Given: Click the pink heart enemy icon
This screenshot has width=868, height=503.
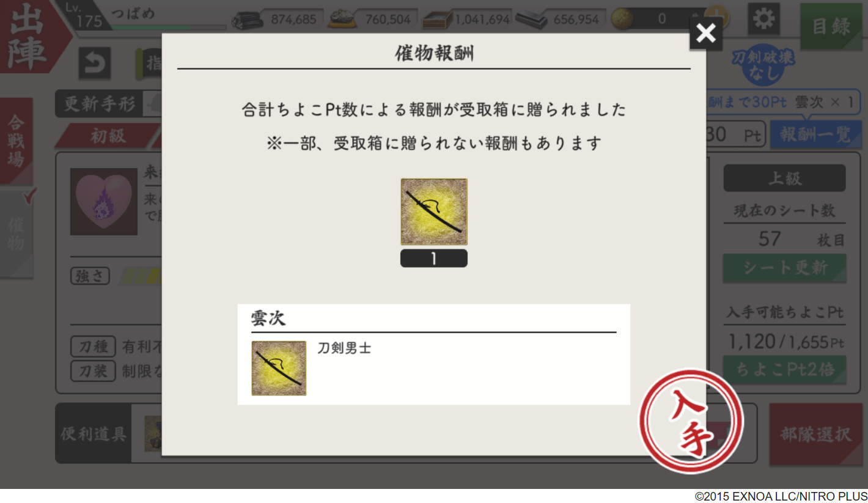Looking at the screenshot, I should coord(104,202).
